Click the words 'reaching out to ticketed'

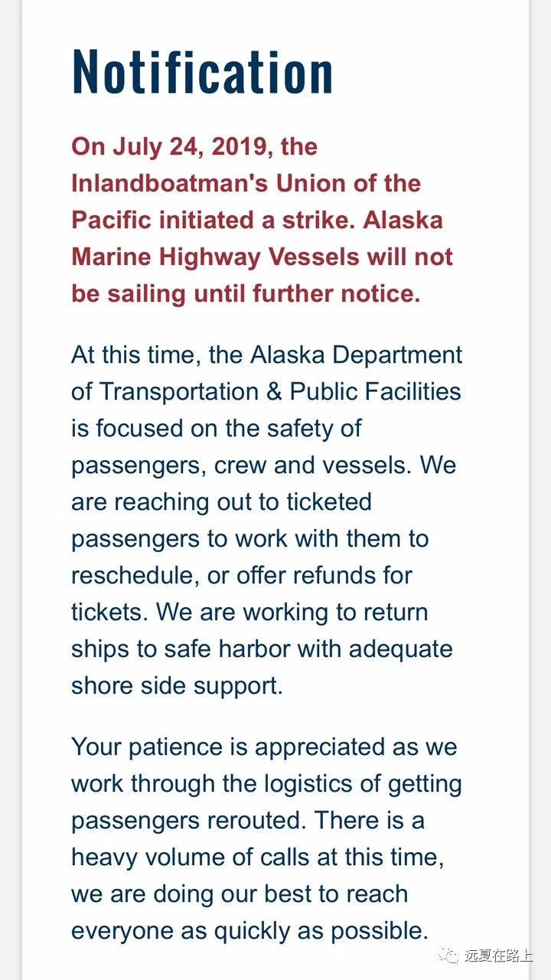(243, 501)
